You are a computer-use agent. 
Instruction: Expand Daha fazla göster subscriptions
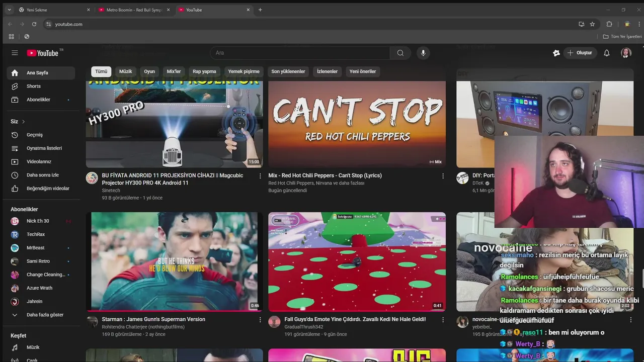click(x=41, y=315)
